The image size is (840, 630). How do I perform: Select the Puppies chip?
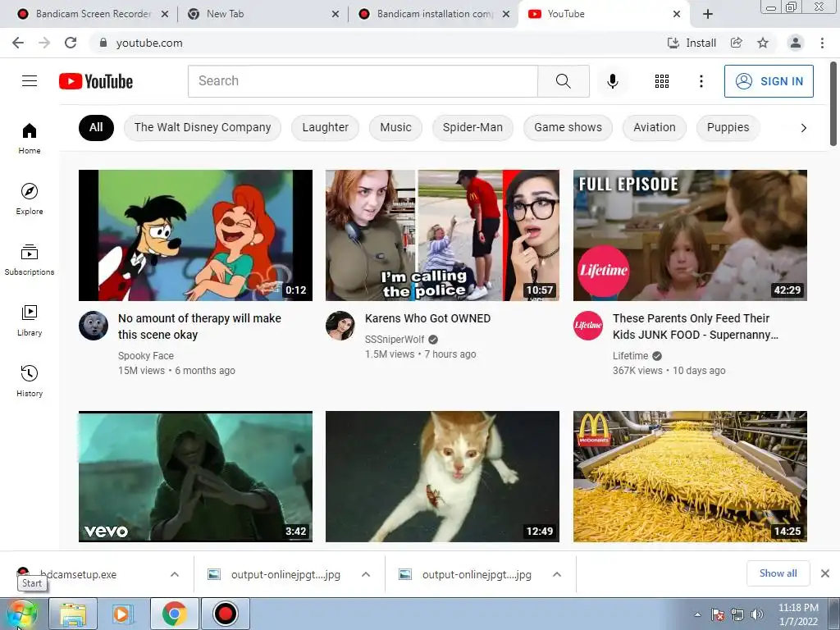728,127
